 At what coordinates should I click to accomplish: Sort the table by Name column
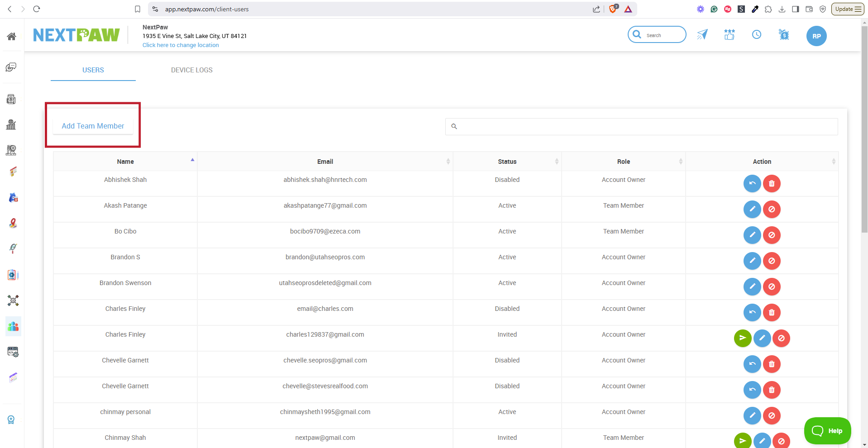(125, 162)
